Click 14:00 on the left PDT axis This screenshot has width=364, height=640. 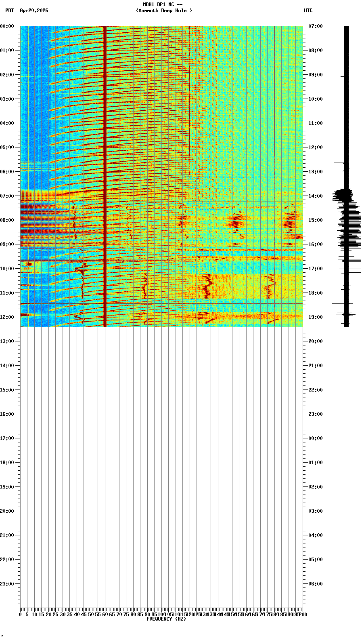click(7, 366)
